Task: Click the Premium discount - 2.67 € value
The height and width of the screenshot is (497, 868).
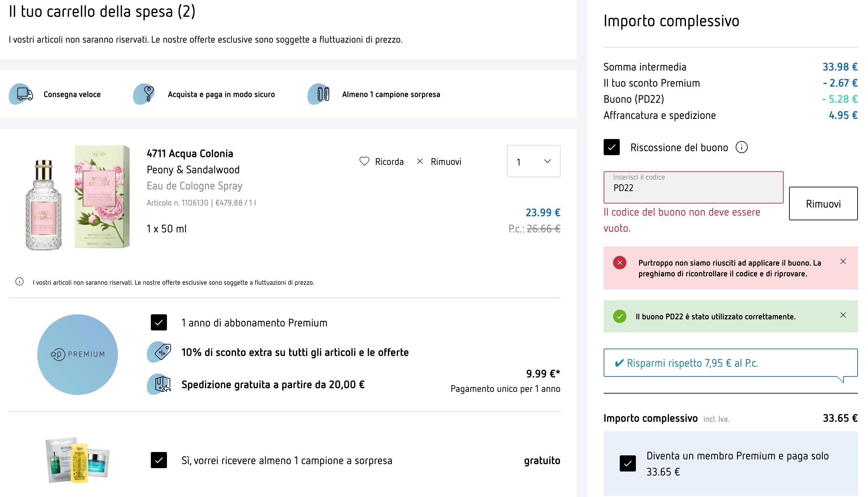Action: [x=840, y=83]
